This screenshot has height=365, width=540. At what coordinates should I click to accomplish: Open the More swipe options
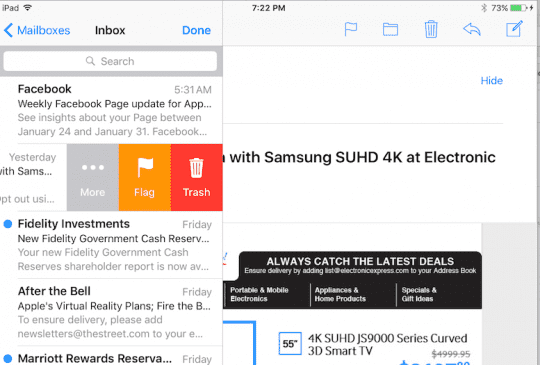pos(93,177)
